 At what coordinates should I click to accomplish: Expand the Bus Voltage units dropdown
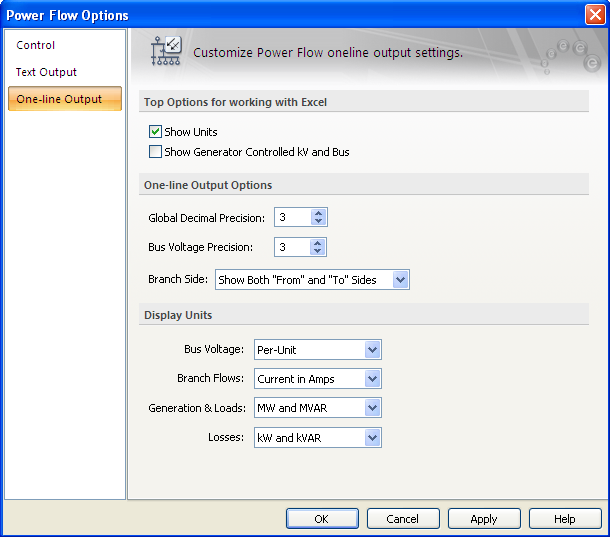[x=372, y=350]
